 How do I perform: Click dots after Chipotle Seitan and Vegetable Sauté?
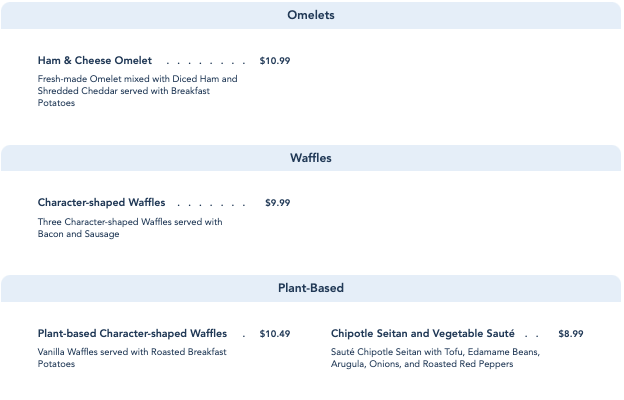531,335
